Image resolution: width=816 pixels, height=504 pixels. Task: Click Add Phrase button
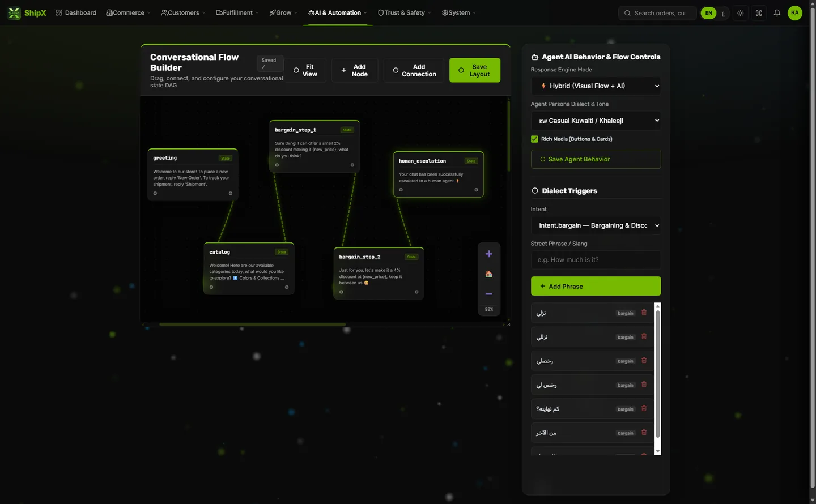coord(596,286)
